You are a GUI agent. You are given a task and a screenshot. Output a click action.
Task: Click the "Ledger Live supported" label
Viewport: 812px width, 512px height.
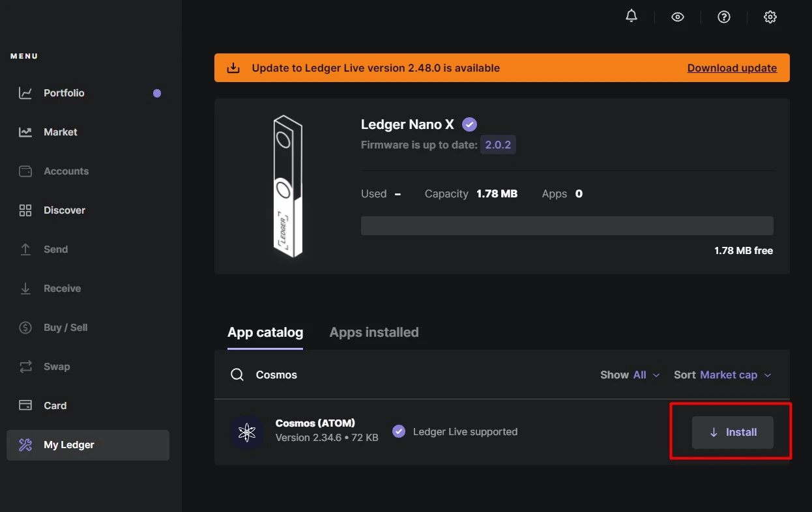coord(465,431)
